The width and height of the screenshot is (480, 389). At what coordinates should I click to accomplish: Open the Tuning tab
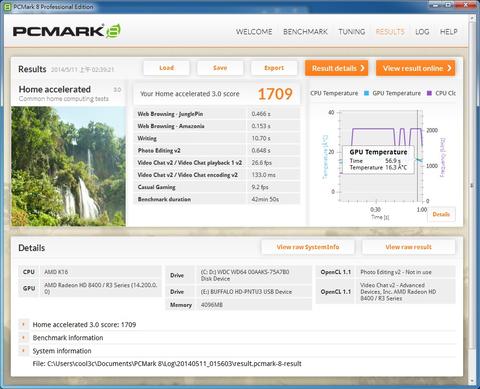352,32
